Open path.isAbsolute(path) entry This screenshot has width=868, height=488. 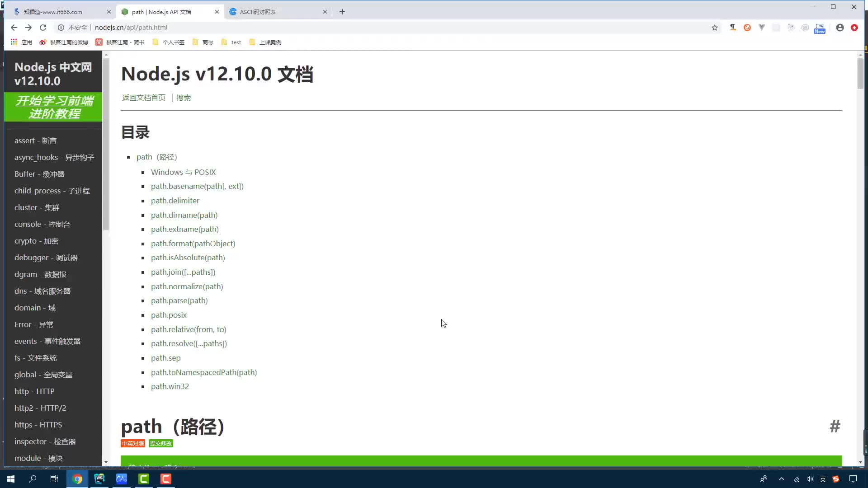point(188,258)
